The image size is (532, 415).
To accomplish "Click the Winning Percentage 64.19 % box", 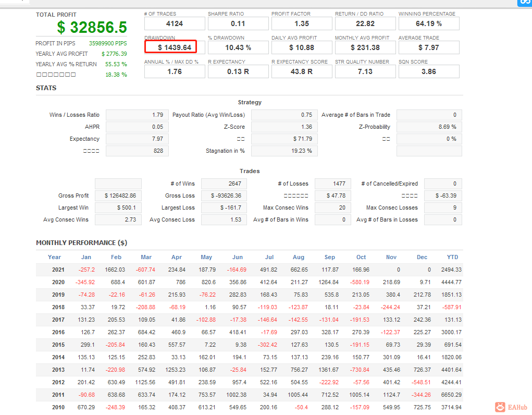I will (429, 23).
